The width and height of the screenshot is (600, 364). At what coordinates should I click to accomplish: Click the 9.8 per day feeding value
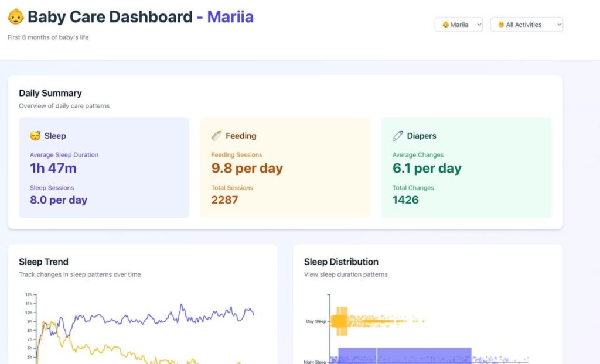click(x=247, y=168)
